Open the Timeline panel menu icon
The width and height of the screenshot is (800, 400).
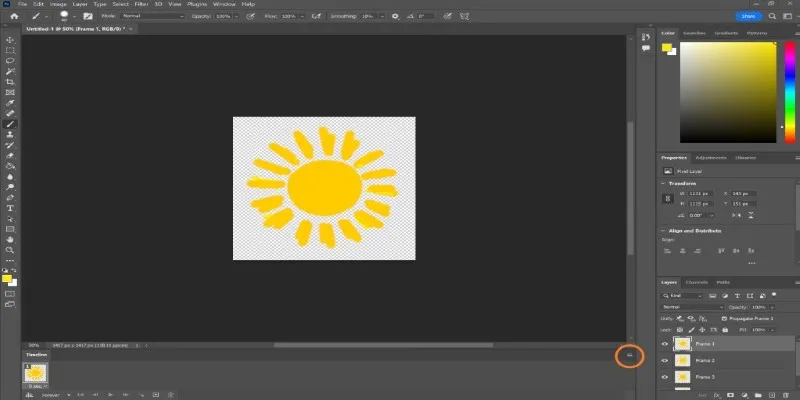point(630,355)
